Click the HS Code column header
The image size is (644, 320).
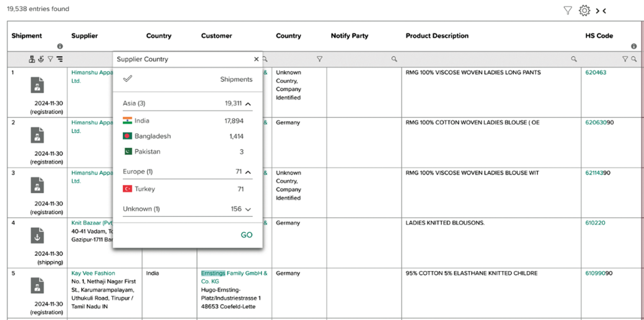pos(599,36)
